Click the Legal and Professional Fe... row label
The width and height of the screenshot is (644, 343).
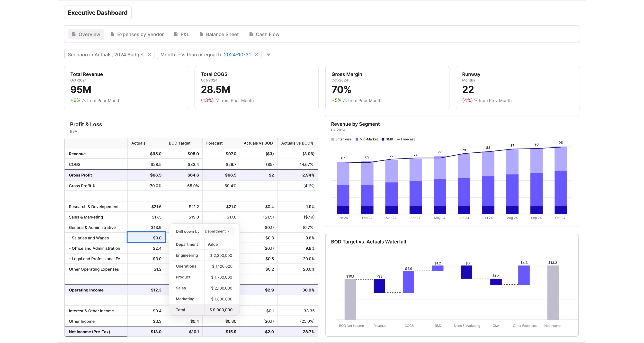96,259
